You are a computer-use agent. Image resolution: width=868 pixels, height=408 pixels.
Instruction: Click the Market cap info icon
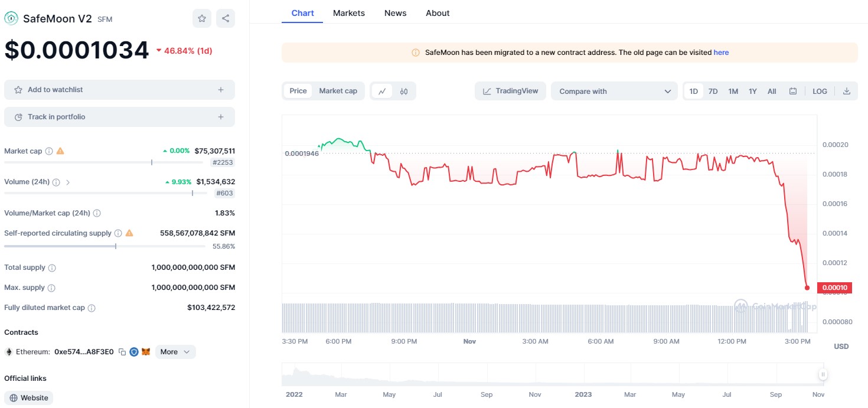(49, 151)
